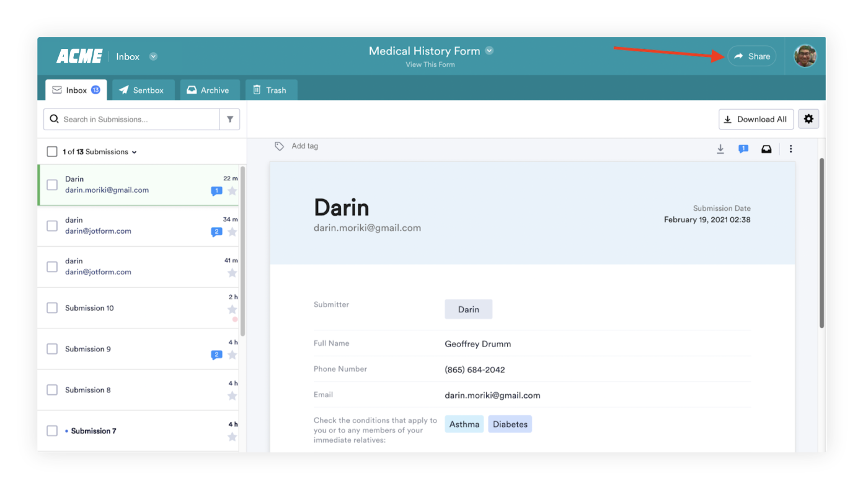Switch to the Sentbox tab
Screen dimensions: 868x489
pos(143,90)
